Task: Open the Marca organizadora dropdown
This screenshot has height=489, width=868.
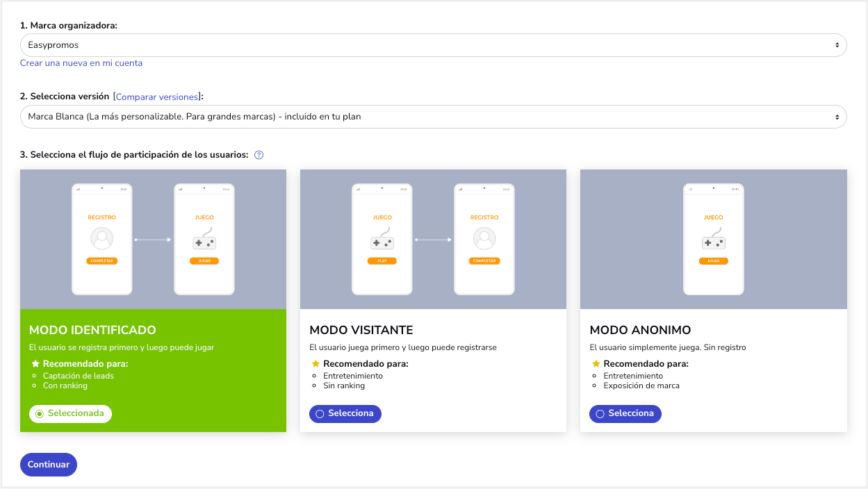Action: [x=434, y=45]
